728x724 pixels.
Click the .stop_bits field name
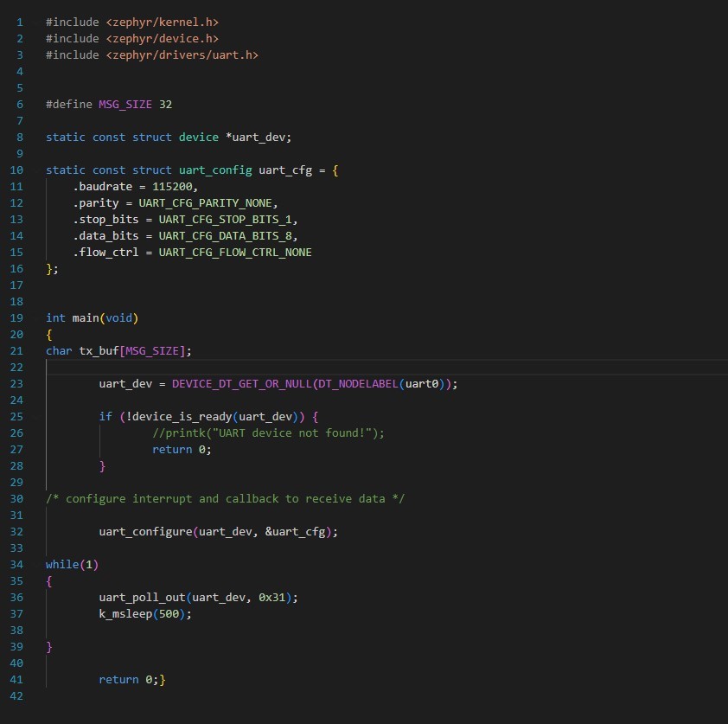[x=105, y=220]
